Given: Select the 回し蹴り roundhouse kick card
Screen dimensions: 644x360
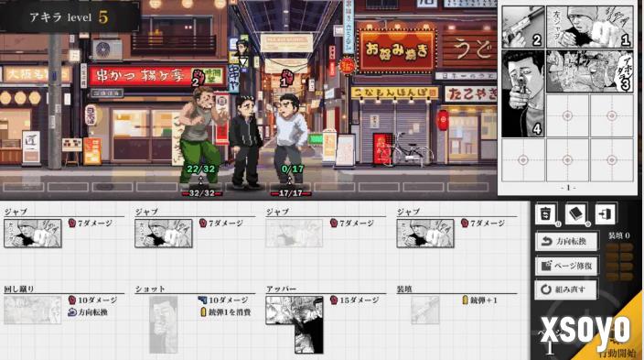Looking at the screenshot, I should [32, 310].
